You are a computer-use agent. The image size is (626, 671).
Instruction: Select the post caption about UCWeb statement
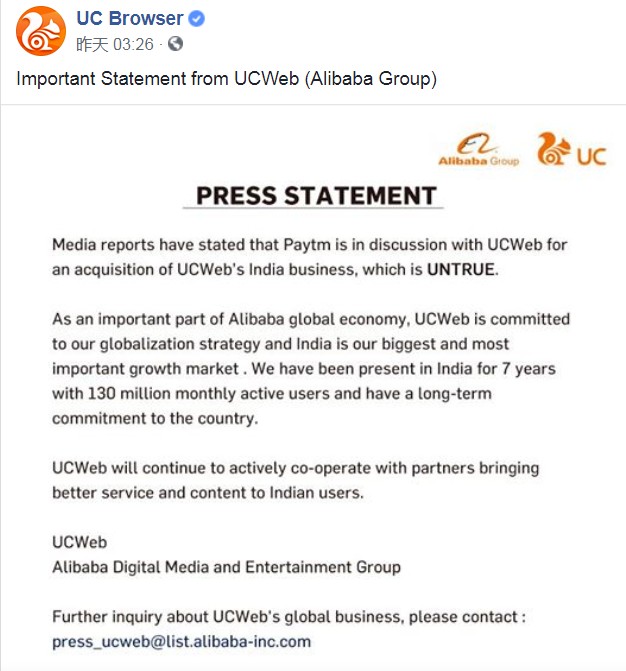tap(227, 79)
